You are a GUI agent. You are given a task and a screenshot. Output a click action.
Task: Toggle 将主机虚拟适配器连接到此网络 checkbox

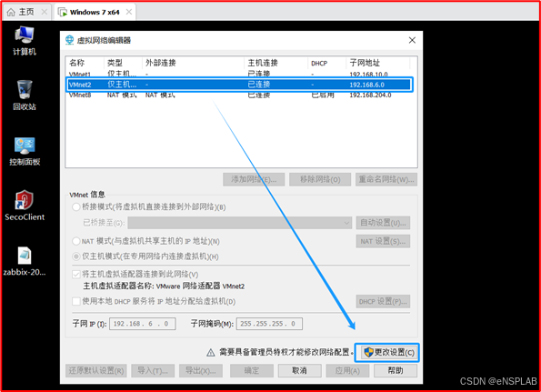[75, 275]
